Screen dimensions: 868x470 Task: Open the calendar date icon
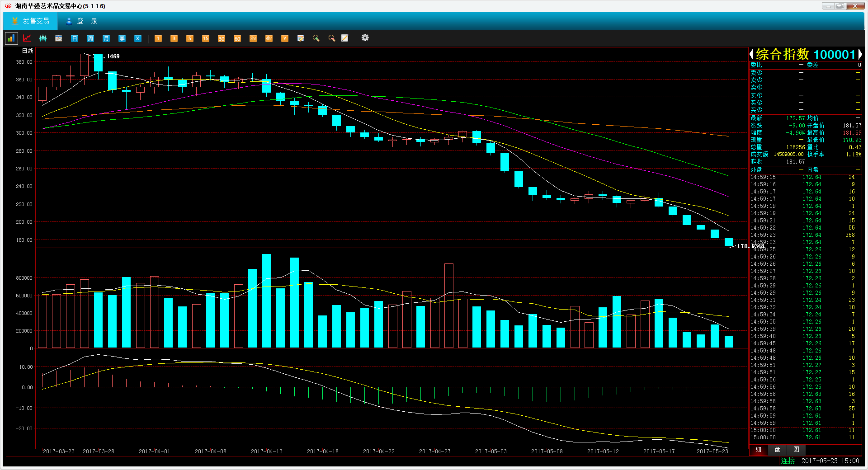click(59, 38)
